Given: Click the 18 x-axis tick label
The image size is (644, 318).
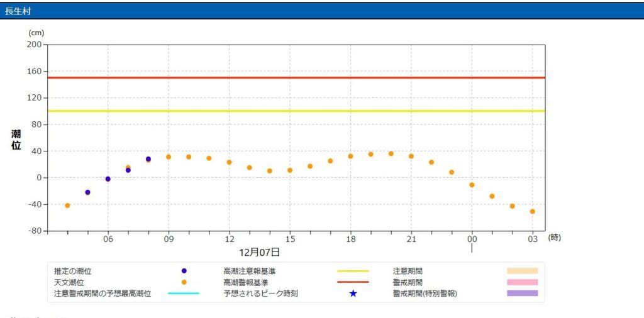Looking at the screenshot, I should (350, 238).
